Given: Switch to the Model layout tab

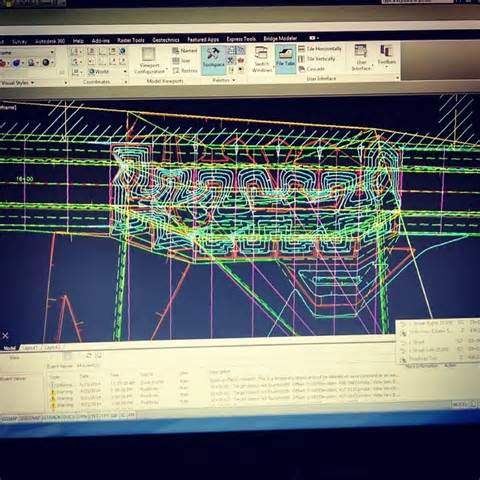Looking at the screenshot, I should tap(10, 348).
